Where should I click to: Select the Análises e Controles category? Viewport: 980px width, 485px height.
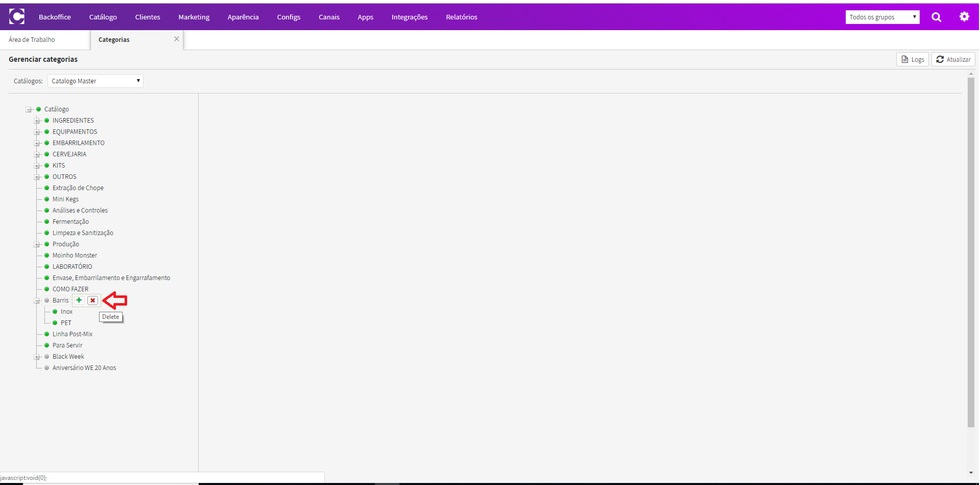[x=80, y=211]
